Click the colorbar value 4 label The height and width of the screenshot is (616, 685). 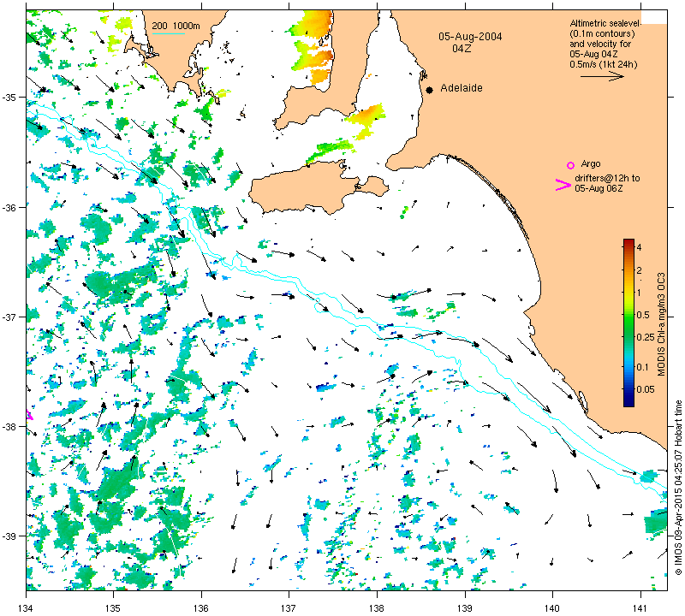tap(639, 247)
